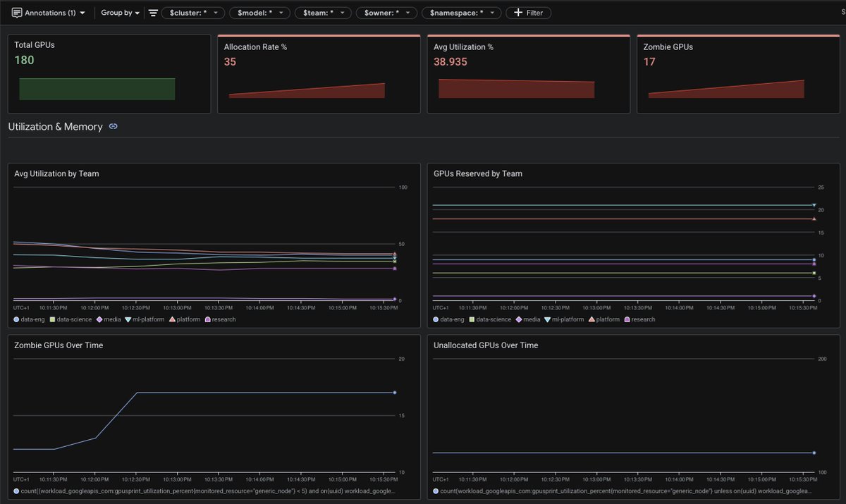Open the Total GPUs scorecard sparkline

pyautogui.click(x=97, y=89)
